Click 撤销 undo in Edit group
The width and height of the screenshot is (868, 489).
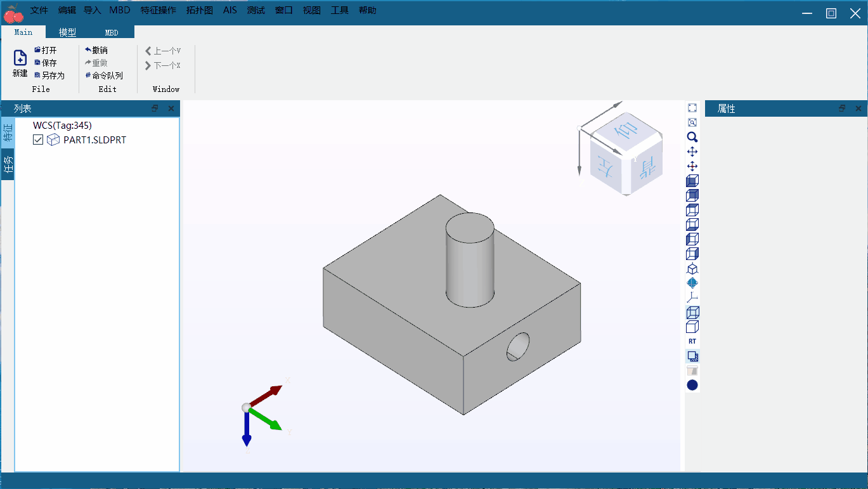(96, 50)
